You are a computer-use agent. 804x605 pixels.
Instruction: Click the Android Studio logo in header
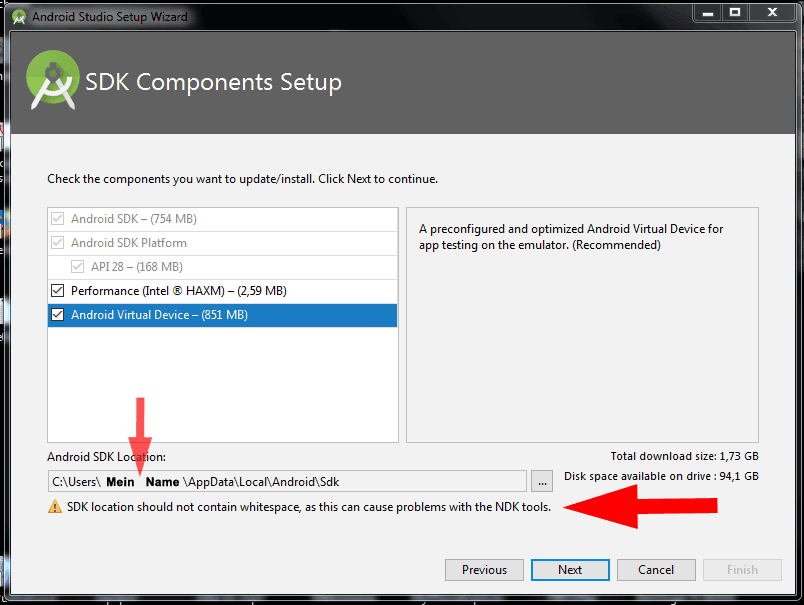(x=53, y=80)
